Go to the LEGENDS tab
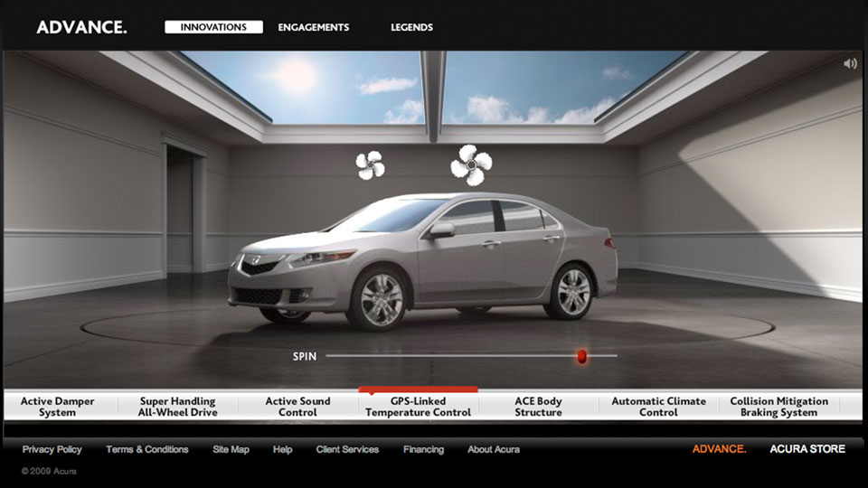Image resolution: width=868 pixels, height=488 pixels. [412, 27]
